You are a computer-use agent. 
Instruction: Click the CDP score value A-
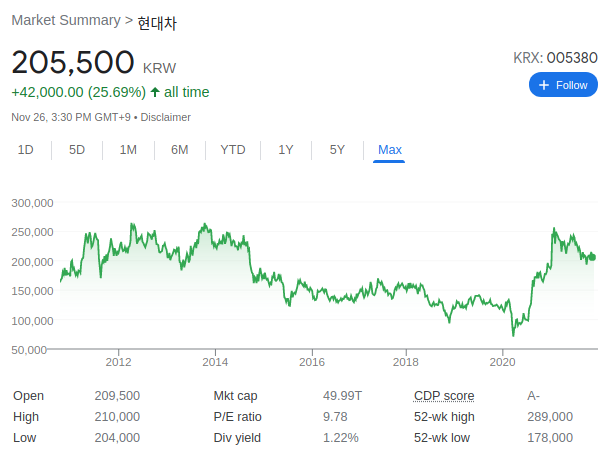pos(533,396)
